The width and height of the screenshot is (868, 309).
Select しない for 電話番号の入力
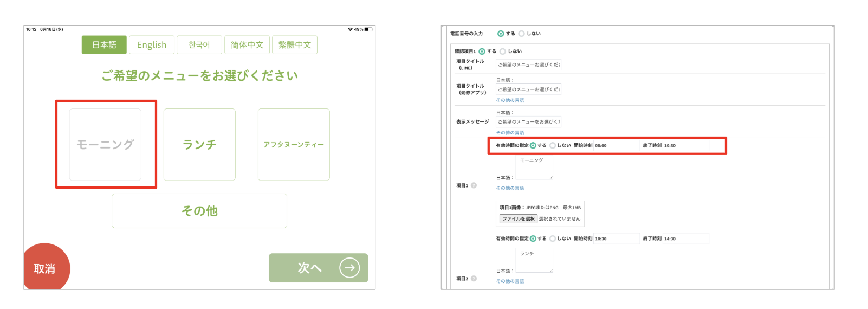[522, 34]
